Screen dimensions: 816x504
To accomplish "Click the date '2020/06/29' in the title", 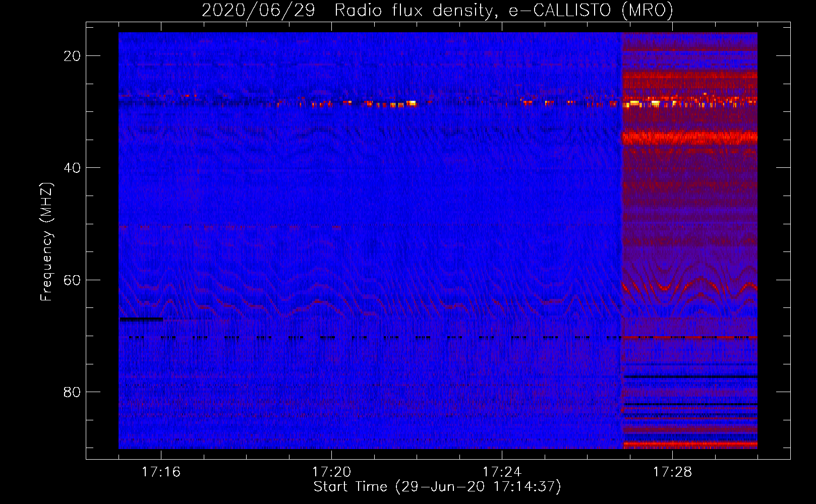I will click(258, 11).
